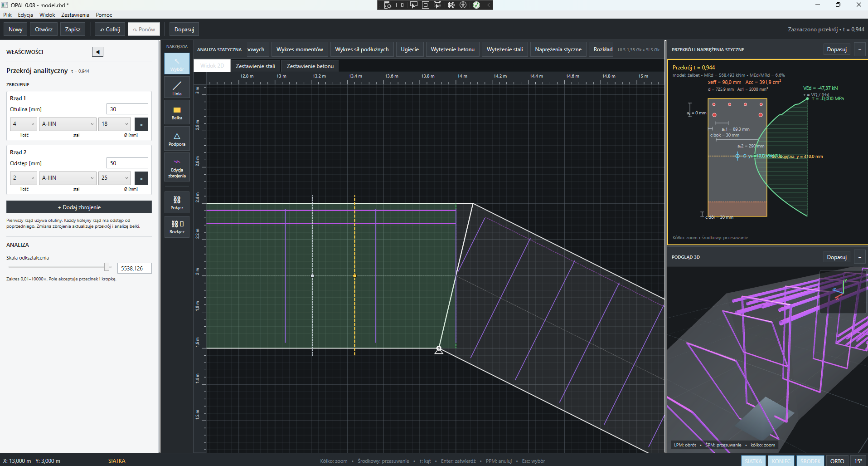Screen dimensions: 868x466
Task: Open Rząd 2 steel grade dropdown
Action: 68,178
